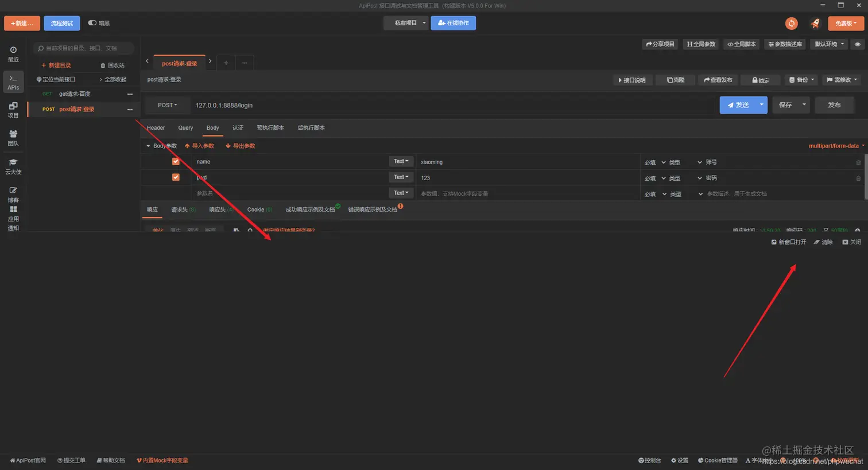This screenshot has width=868, height=470.
Task: Open the 保存 save dropdown arrow
Action: (x=804, y=105)
